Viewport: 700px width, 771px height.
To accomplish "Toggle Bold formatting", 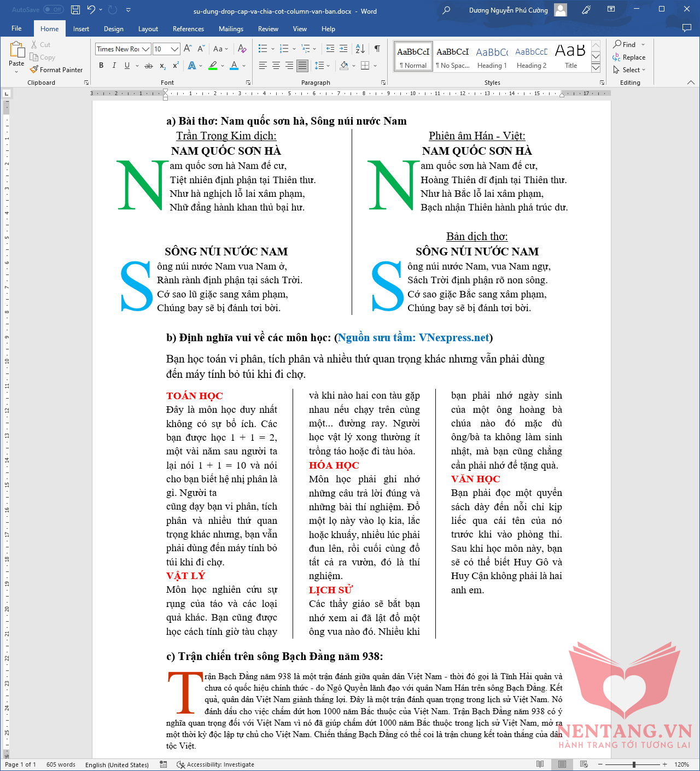I will point(101,66).
